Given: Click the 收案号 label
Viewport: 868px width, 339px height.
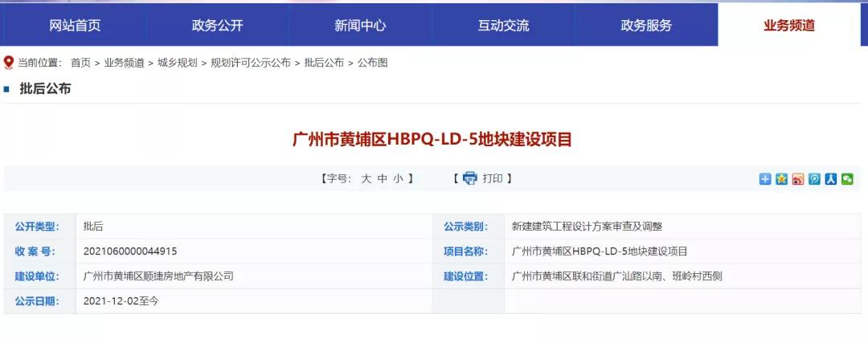Looking at the screenshot, I should pos(35,251).
